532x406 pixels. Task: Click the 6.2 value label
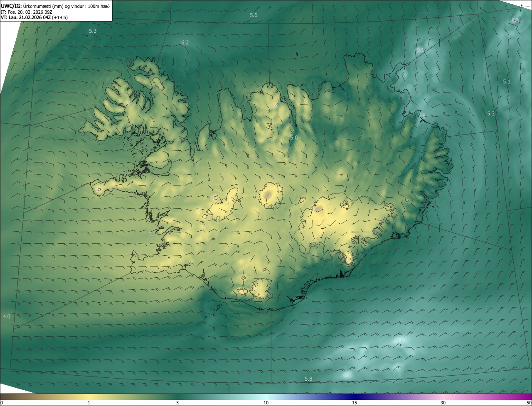(185, 42)
